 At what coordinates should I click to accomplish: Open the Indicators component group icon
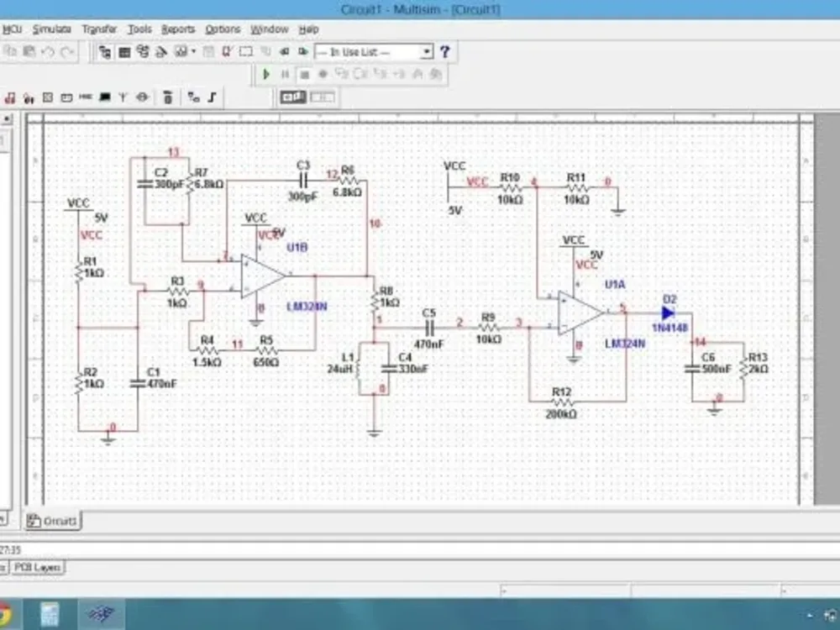click(48, 97)
